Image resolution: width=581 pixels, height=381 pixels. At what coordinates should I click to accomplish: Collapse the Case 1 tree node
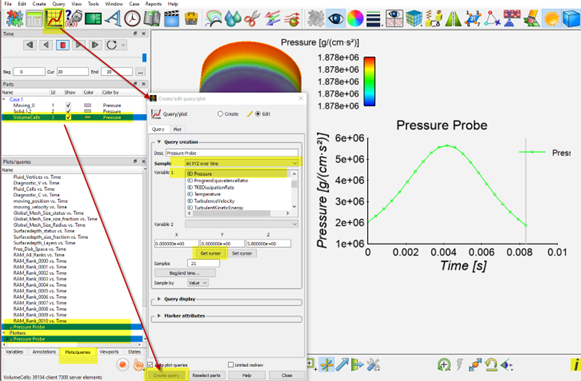click(x=4, y=99)
